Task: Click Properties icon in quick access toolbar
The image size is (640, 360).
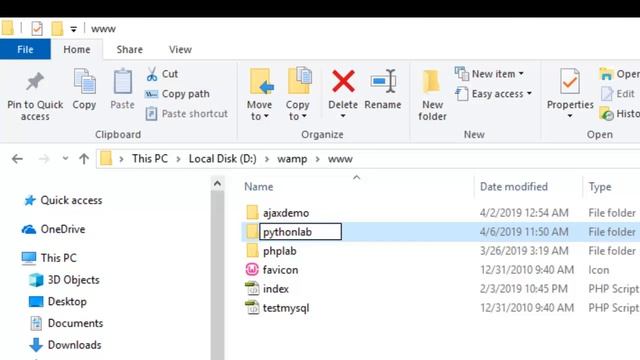Action: coord(37,29)
